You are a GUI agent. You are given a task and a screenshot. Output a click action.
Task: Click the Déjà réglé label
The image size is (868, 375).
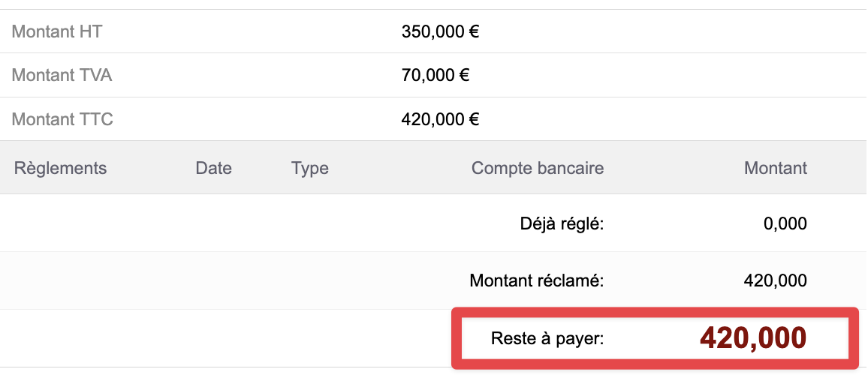(562, 223)
